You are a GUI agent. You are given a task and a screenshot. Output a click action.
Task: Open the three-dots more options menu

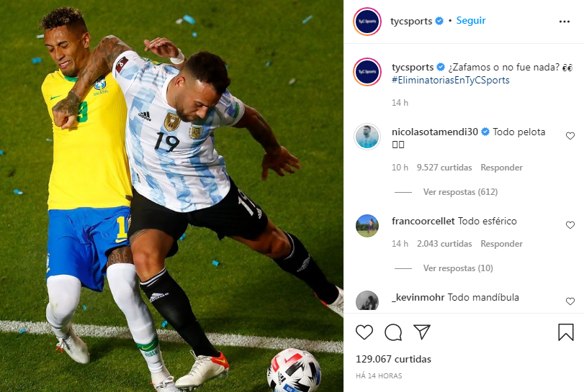point(565,22)
